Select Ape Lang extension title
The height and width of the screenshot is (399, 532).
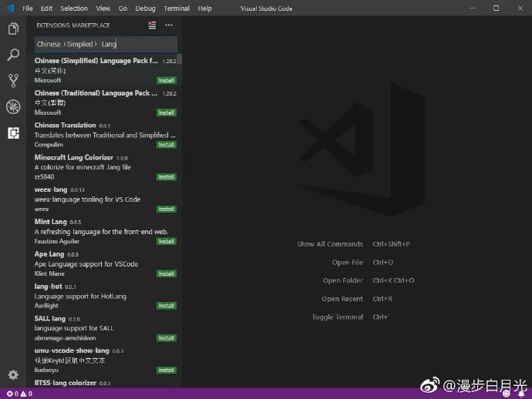click(49, 254)
